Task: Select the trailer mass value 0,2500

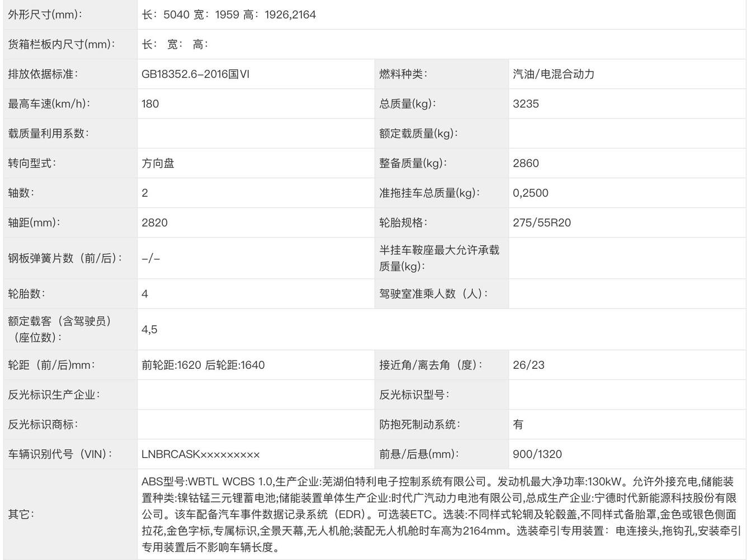Action: [x=530, y=193]
